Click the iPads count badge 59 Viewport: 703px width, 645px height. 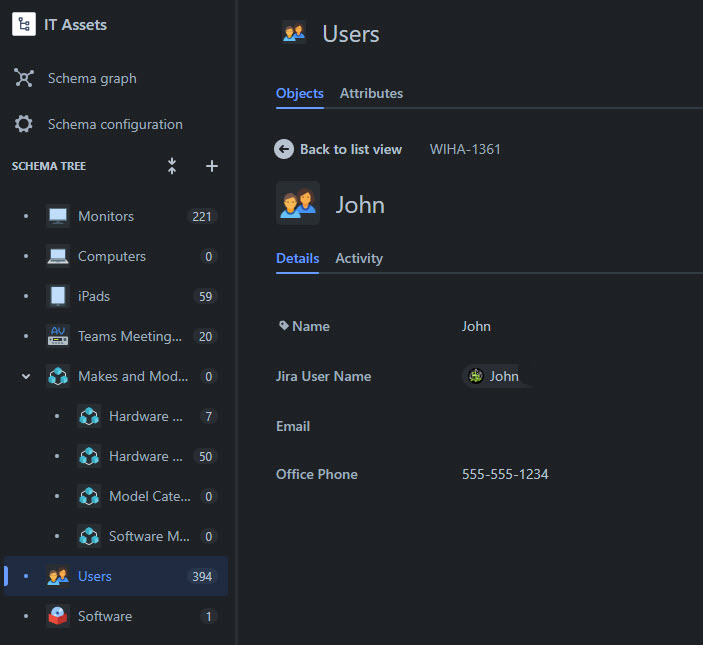click(x=205, y=296)
